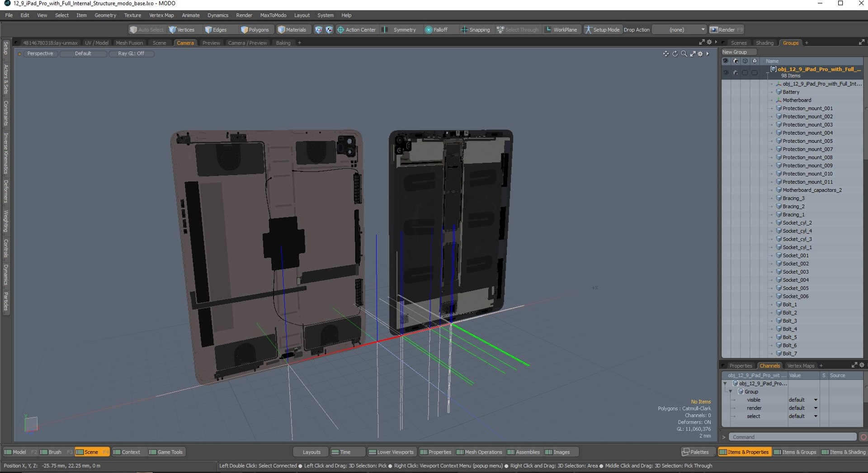Select the Vertices selection mode
This screenshot has width=868, height=473.
tap(181, 30)
